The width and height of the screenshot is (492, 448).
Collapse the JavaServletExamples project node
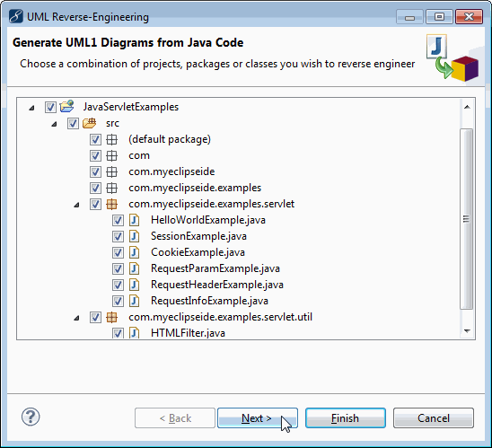(31, 108)
